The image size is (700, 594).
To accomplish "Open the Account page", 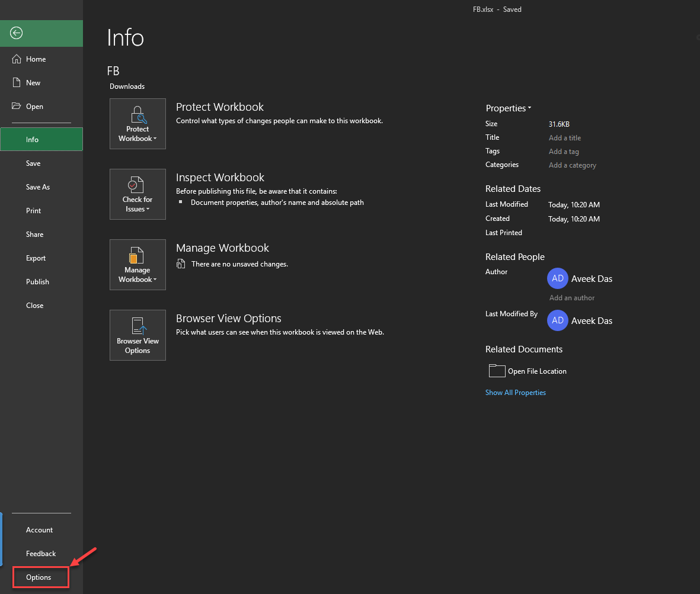I will tap(40, 530).
